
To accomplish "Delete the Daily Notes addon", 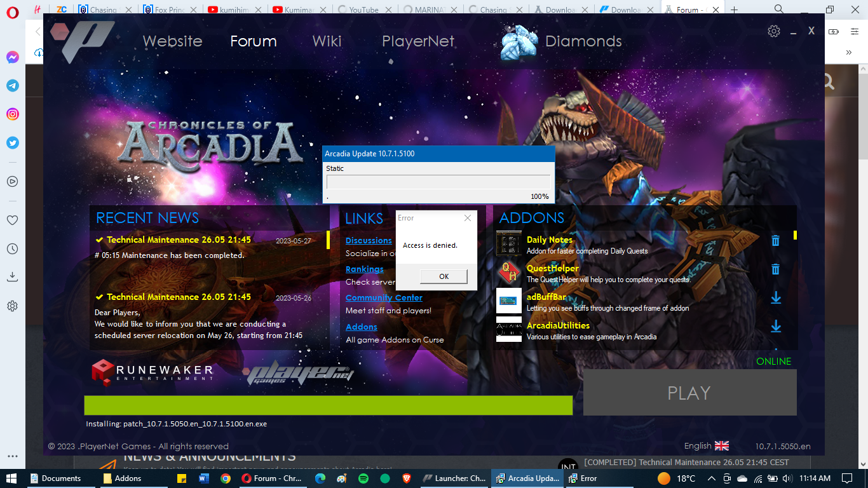I will point(775,241).
